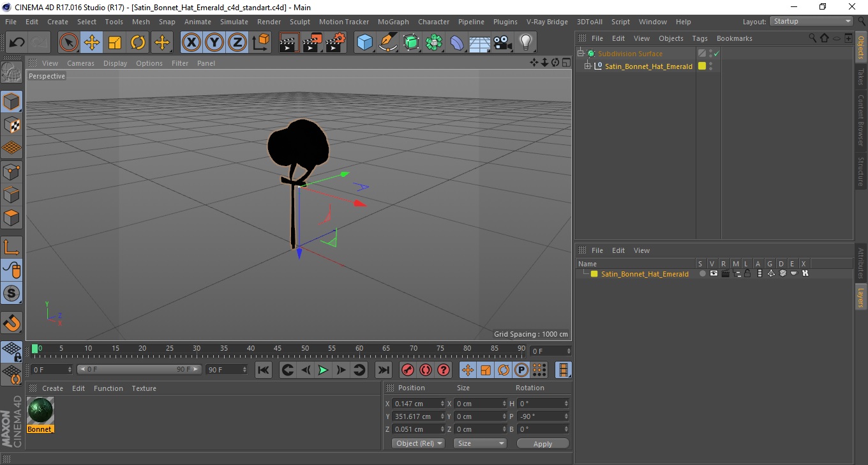Render the current view
Screen dimensions: 868x465
290,43
